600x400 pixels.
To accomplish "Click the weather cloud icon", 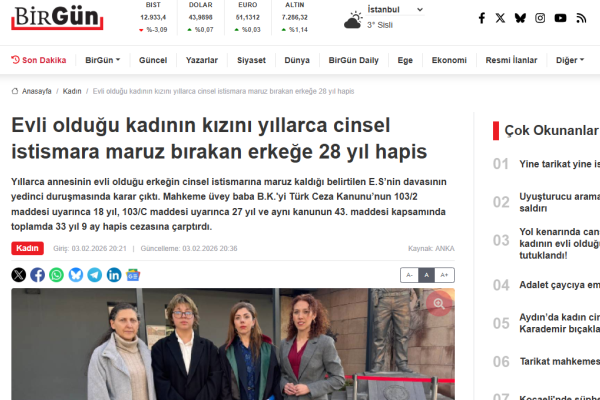I will [x=353, y=20].
